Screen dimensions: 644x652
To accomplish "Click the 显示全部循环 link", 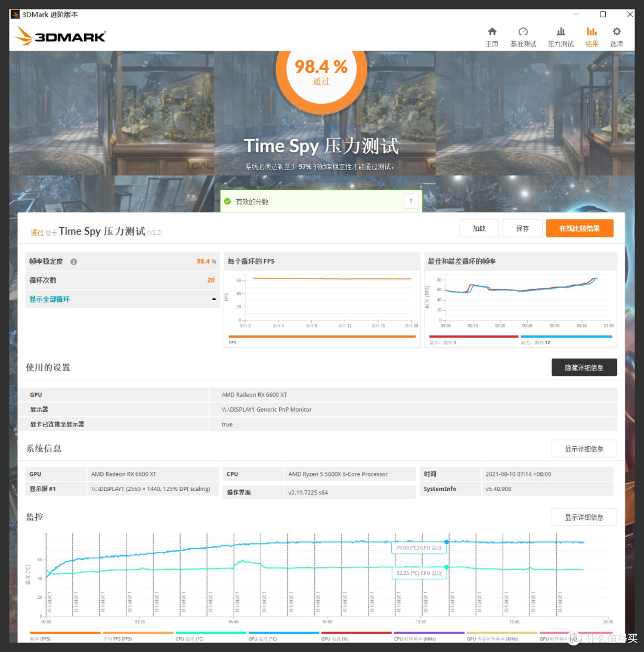I will point(49,299).
